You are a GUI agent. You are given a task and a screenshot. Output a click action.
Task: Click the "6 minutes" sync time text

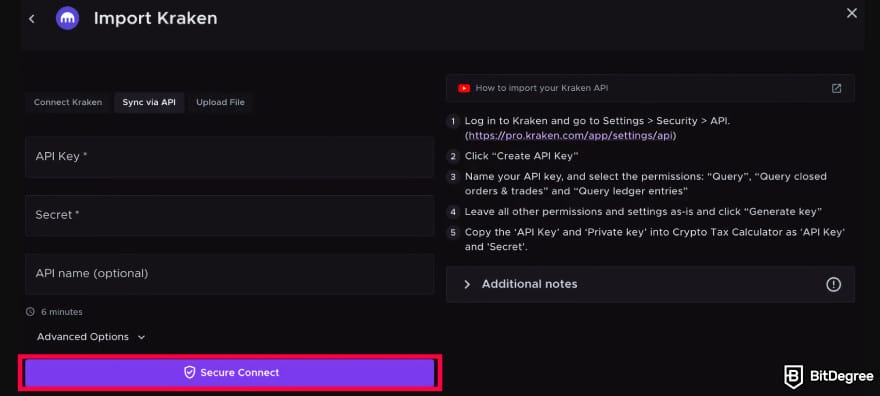[x=62, y=312]
